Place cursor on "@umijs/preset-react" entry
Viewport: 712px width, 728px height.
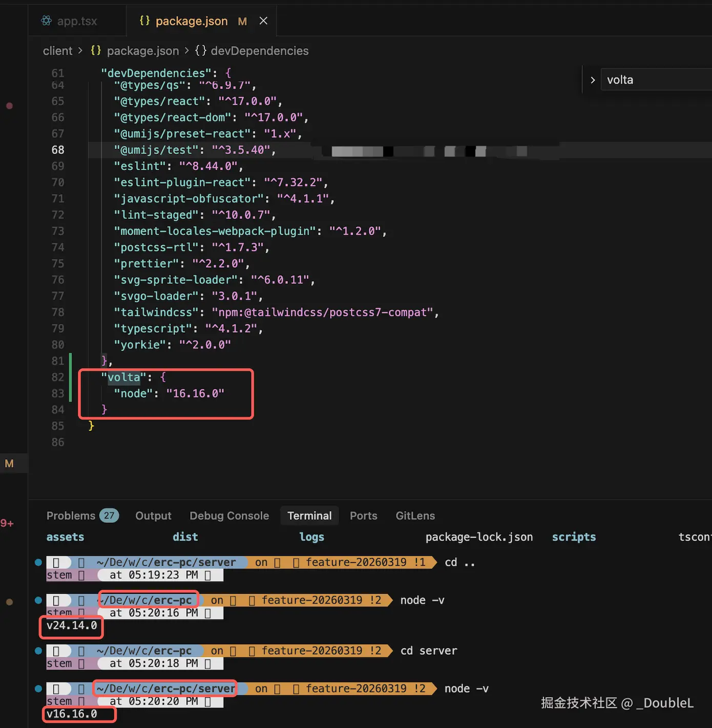pyautogui.click(x=182, y=134)
